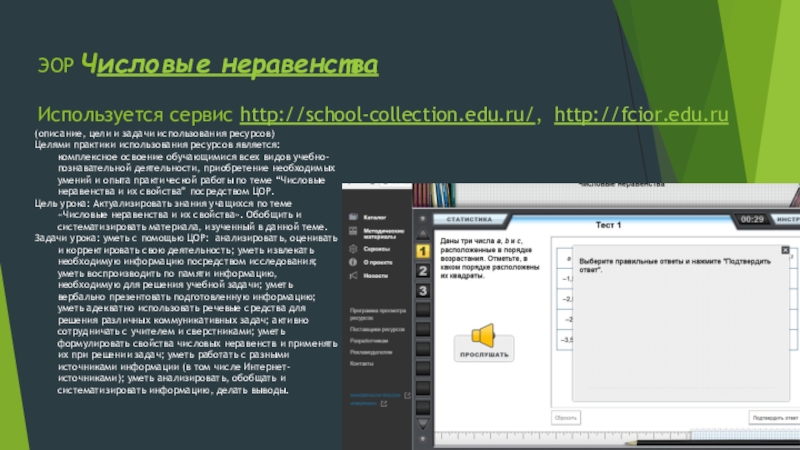Click the ЭОР label before the title
This screenshot has width=800, height=450.
pos(56,65)
